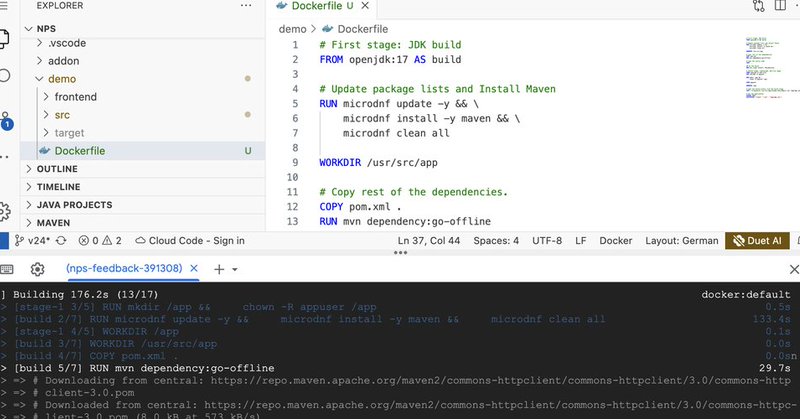Click the terminal keyboard icon
Screen dimensions: 800x419
(x=7, y=269)
